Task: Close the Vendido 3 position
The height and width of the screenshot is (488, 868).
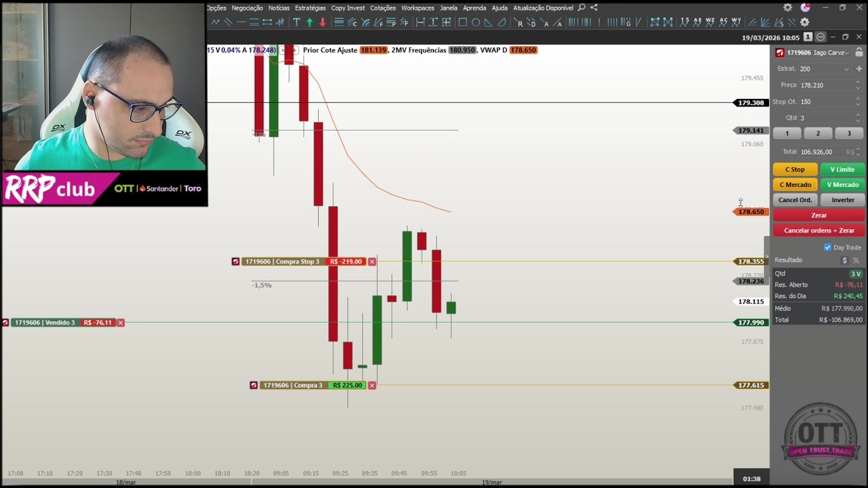Action: (x=121, y=323)
